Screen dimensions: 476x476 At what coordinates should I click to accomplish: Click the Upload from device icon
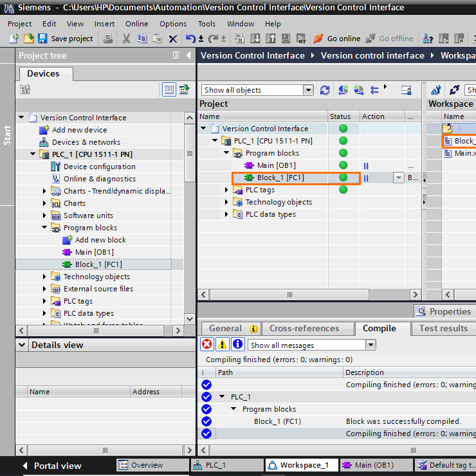270,39
